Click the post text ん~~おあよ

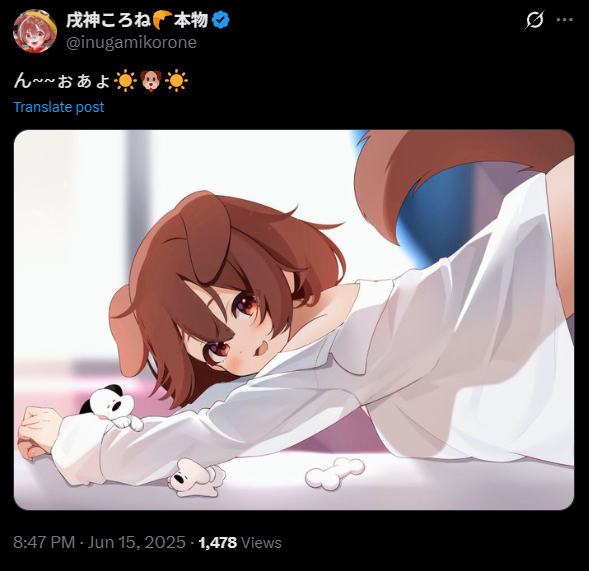[62, 81]
